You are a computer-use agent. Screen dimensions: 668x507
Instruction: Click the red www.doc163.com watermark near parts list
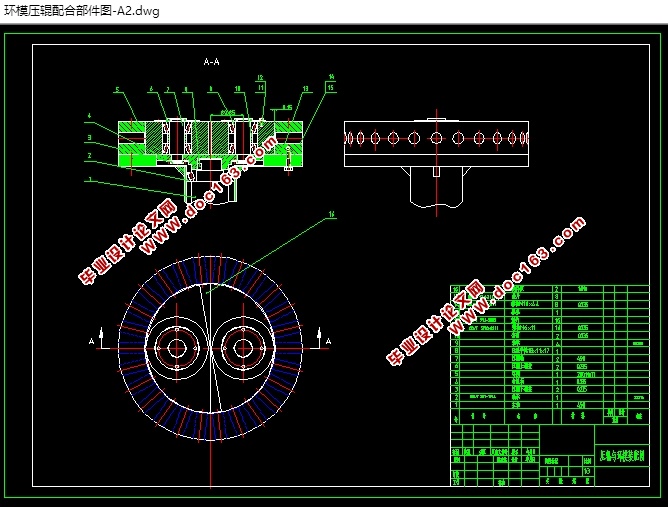pyautogui.click(x=487, y=292)
